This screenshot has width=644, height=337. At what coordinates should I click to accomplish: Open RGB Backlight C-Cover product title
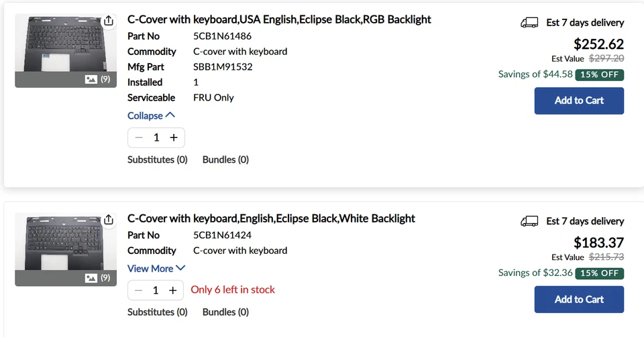coord(279,19)
